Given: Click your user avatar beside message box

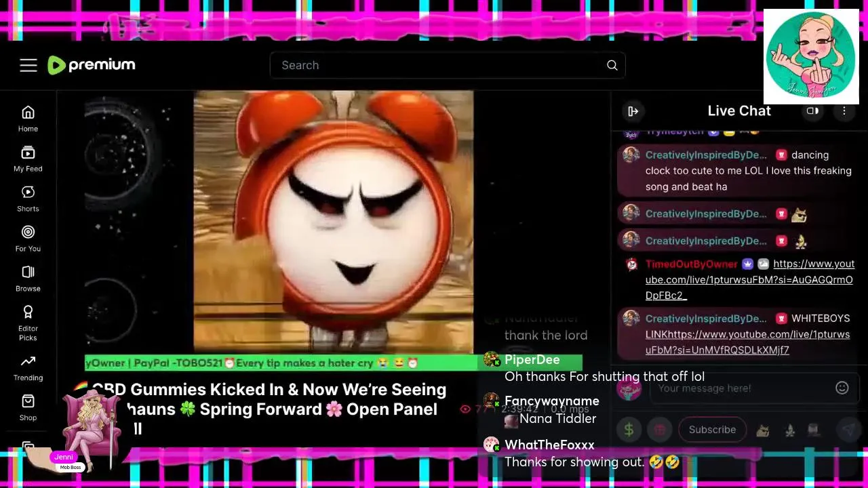Looking at the screenshot, I should (629, 388).
